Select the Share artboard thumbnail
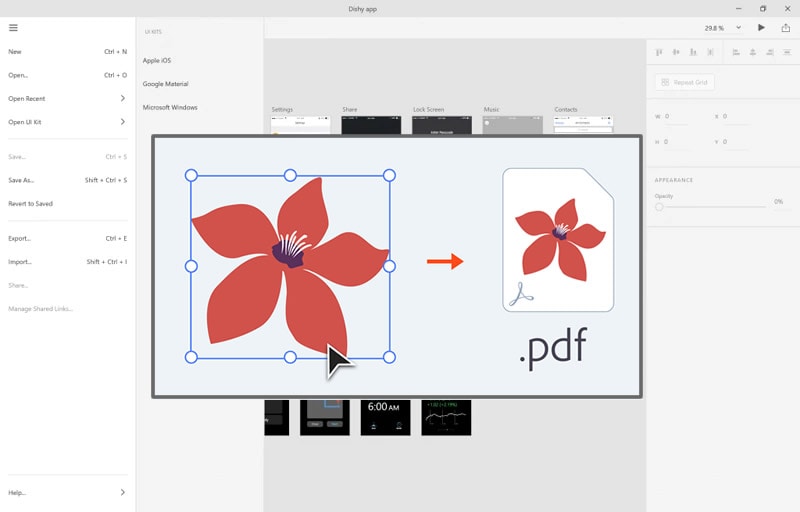Image resolution: width=800 pixels, height=512 pixels. tap(371, 125)
